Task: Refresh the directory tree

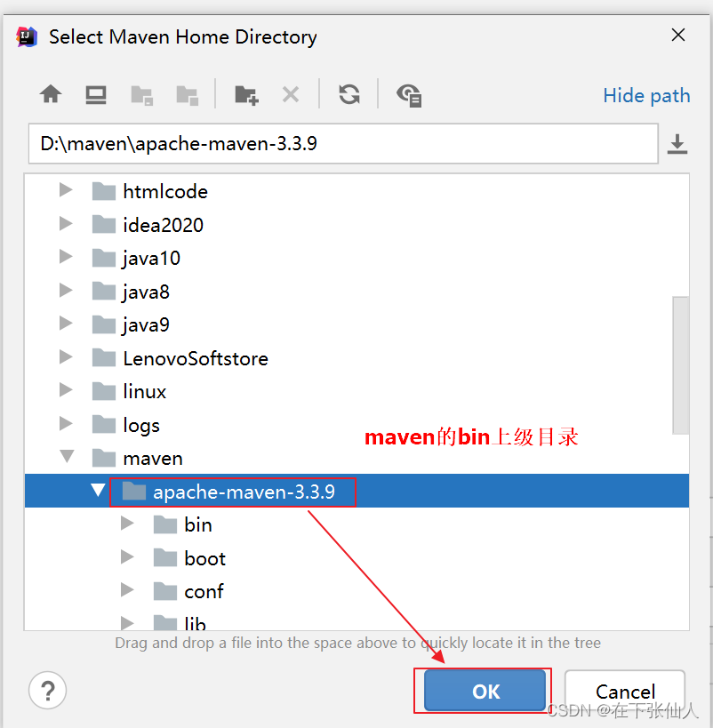Action: click(x=349, y=95)
